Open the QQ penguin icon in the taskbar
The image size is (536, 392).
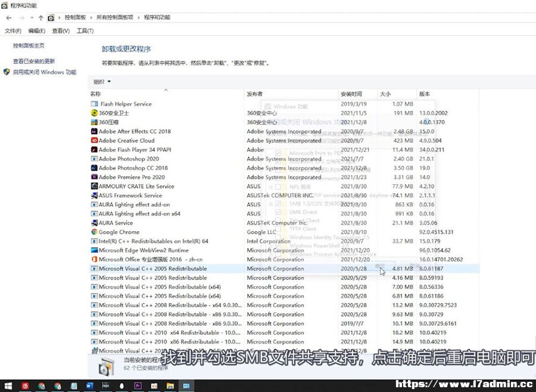[x=121, y=386]
